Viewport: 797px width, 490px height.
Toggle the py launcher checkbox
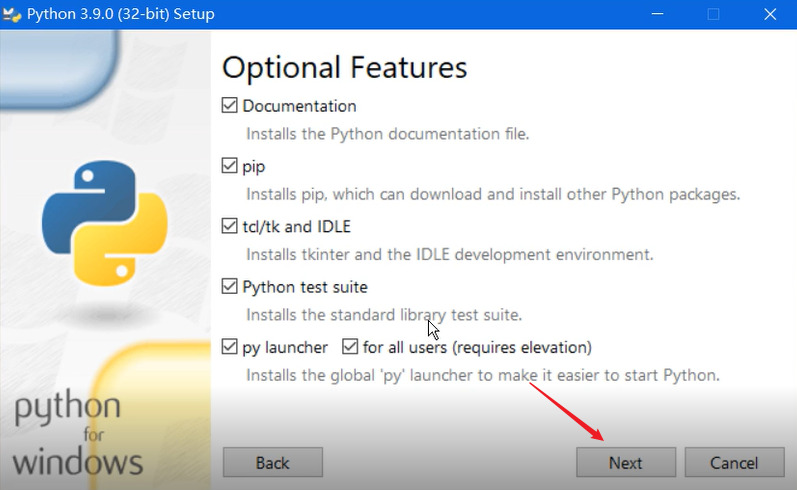(x=230, y=347)
